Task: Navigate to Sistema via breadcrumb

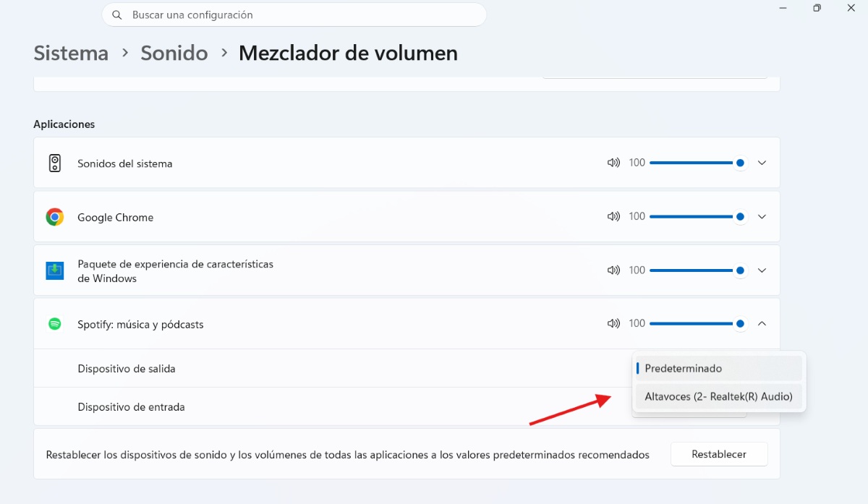Action: 70,53
